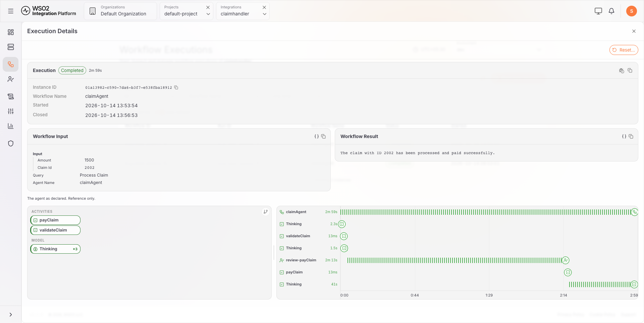Open the notifications bell

pos(611,11)
